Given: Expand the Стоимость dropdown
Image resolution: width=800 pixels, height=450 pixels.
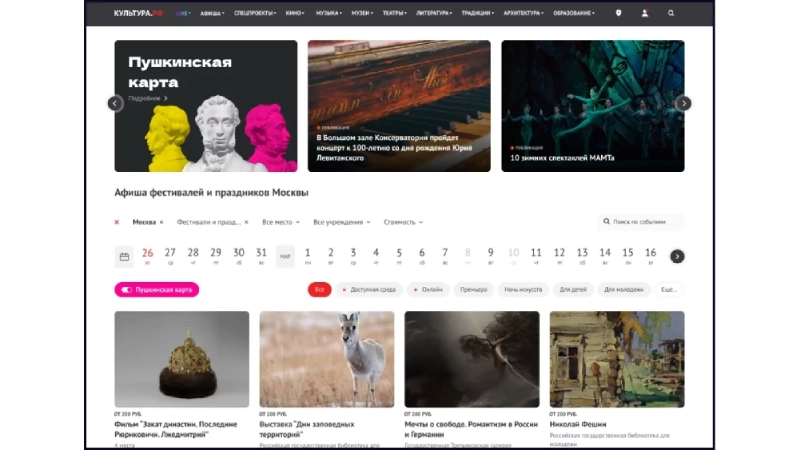Looking at the screenshot, I should point(403,222).
